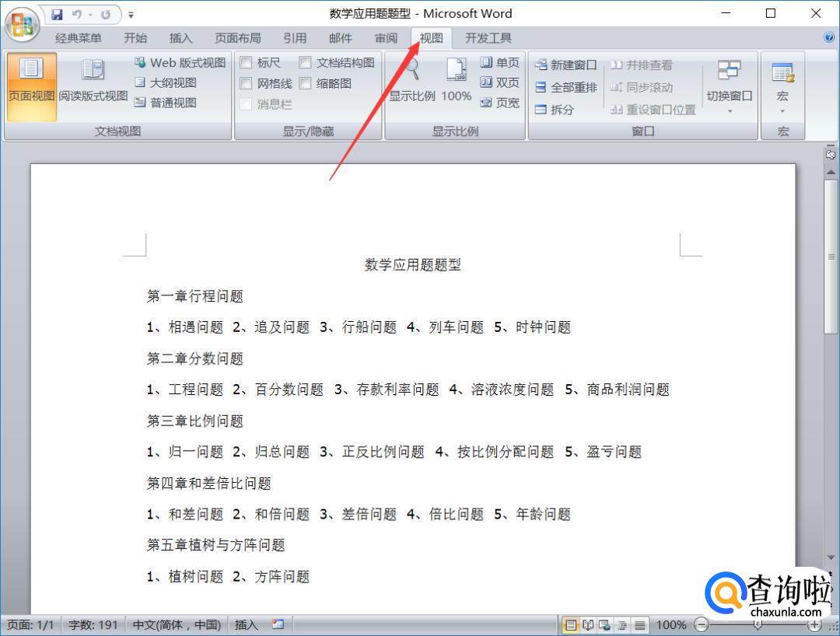Toggle gridlines (网格线) checkbox
The height and width of the screenshot is (636, 840).
(x=247, y=83)
